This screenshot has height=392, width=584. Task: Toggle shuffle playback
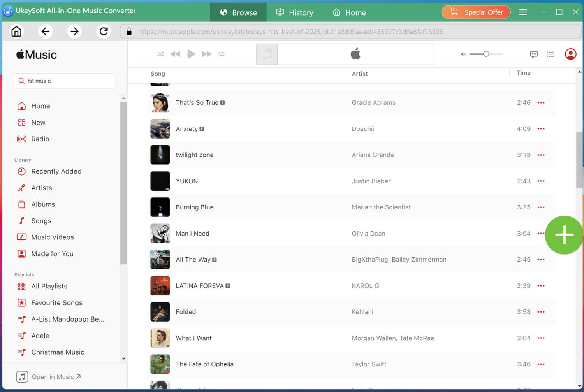tap(160, 54)
